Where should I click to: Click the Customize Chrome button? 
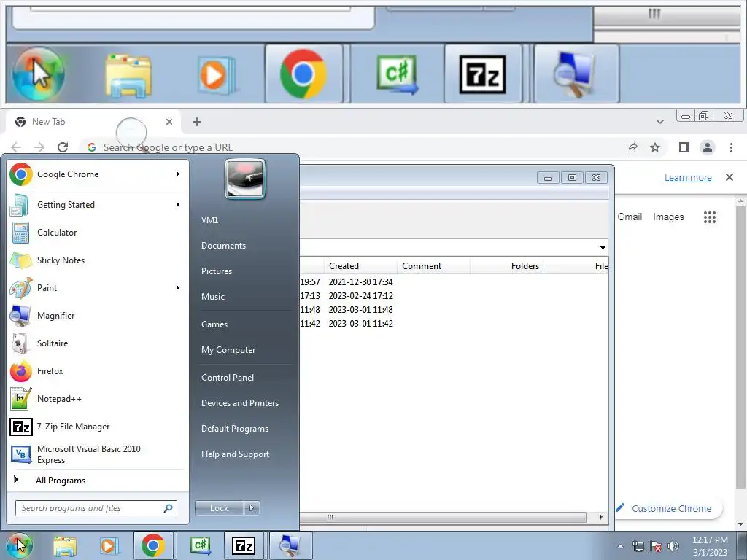670,508
